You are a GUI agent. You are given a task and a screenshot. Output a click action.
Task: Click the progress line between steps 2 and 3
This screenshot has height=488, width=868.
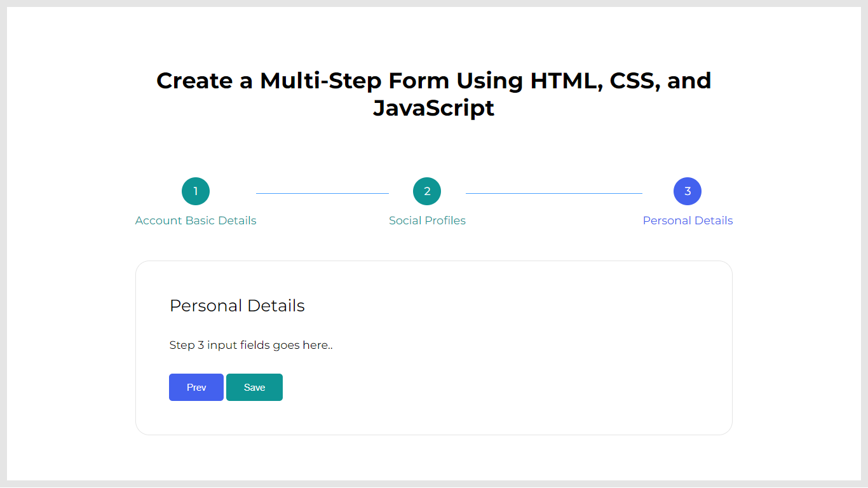click(x=554, y=193)
